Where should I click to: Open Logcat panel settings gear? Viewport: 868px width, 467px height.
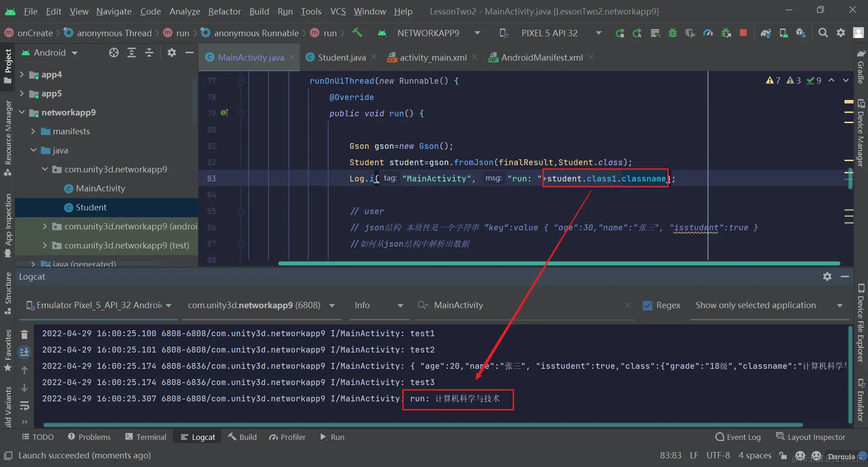pos(827,276)
